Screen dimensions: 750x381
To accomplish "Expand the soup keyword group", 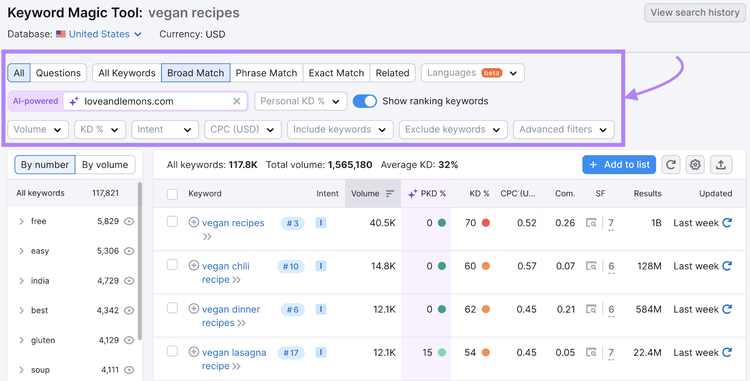I will click(x=21, y=370).
